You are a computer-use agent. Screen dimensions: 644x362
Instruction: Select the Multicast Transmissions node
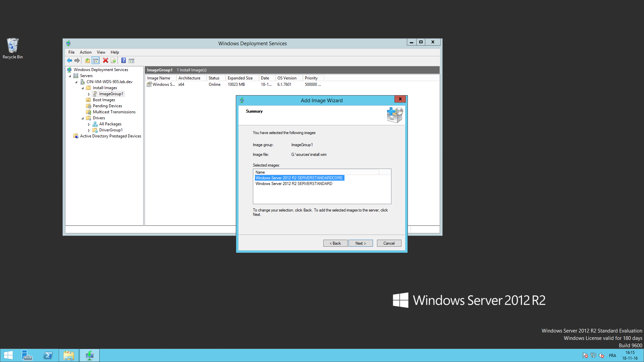pos(114,112)
